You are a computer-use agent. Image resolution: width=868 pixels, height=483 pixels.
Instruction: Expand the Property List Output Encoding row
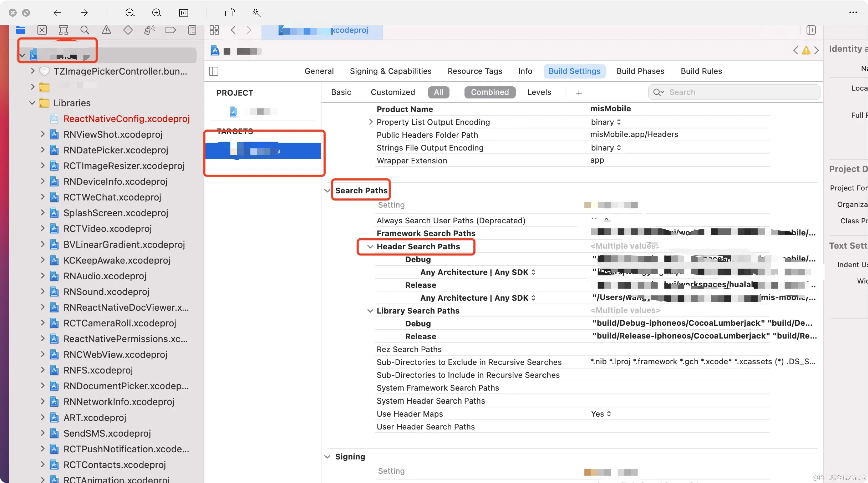[370, 122]
